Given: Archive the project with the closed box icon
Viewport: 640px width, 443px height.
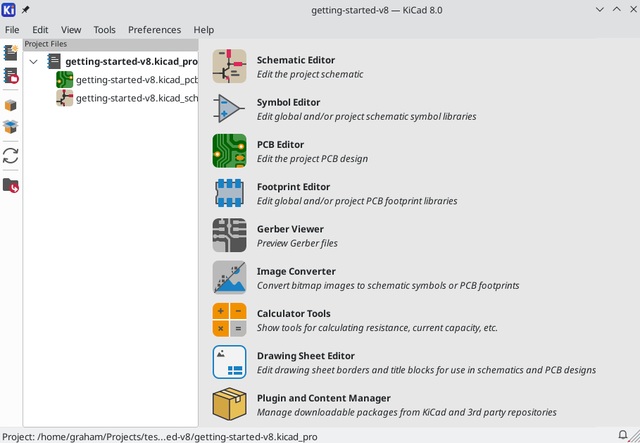Looking at the screenshot, I should point(11,105).
